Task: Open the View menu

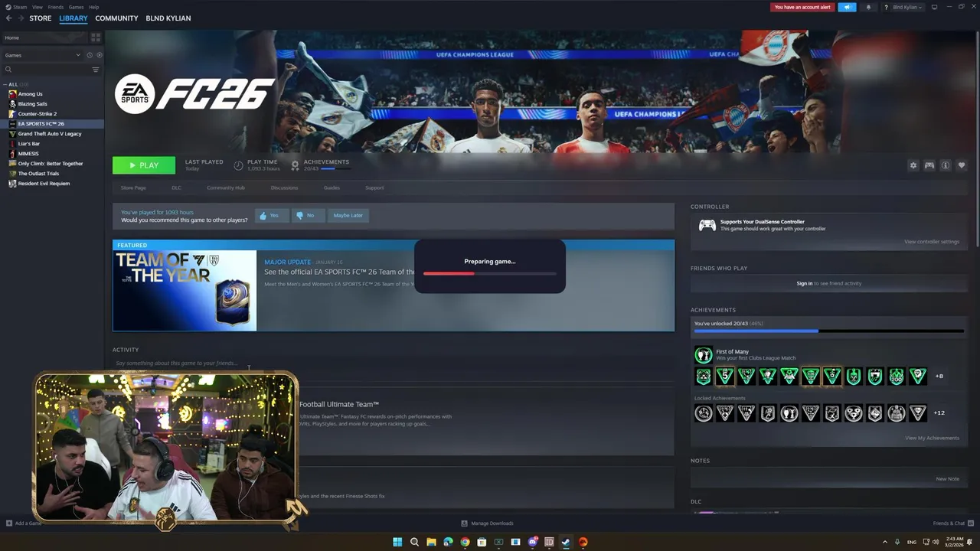Action: 37,7
